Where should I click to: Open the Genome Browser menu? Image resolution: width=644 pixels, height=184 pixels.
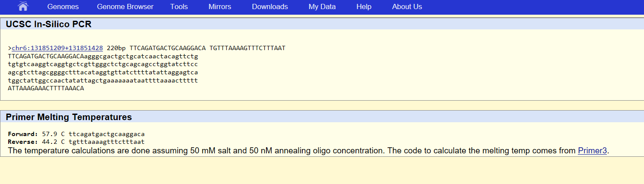tap(125, 6)
